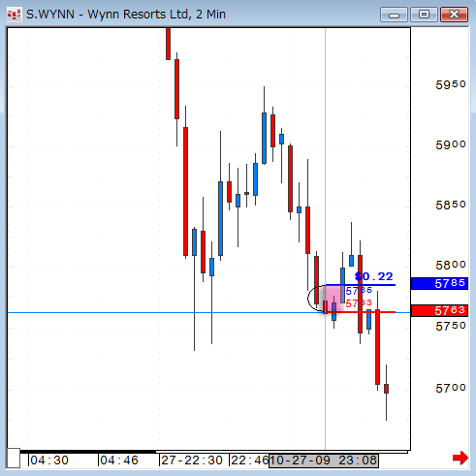
Task: Click the 04:30 time axis label
Action: pos(49,460)
